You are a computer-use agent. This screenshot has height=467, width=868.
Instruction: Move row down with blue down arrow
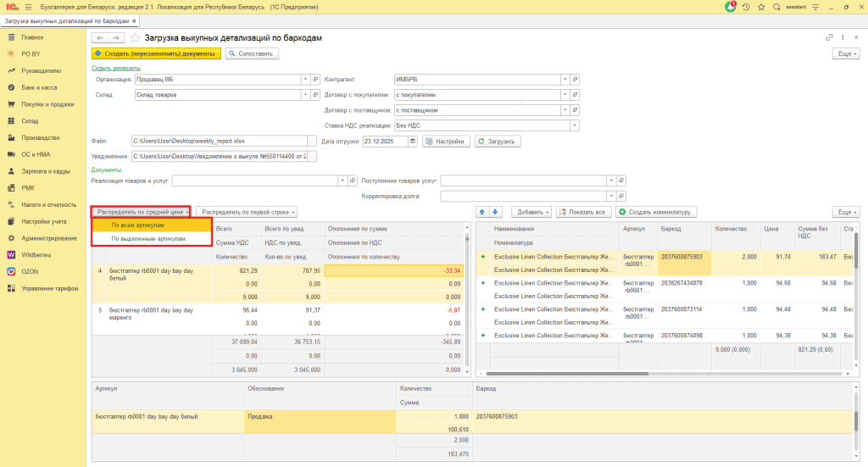496,212
